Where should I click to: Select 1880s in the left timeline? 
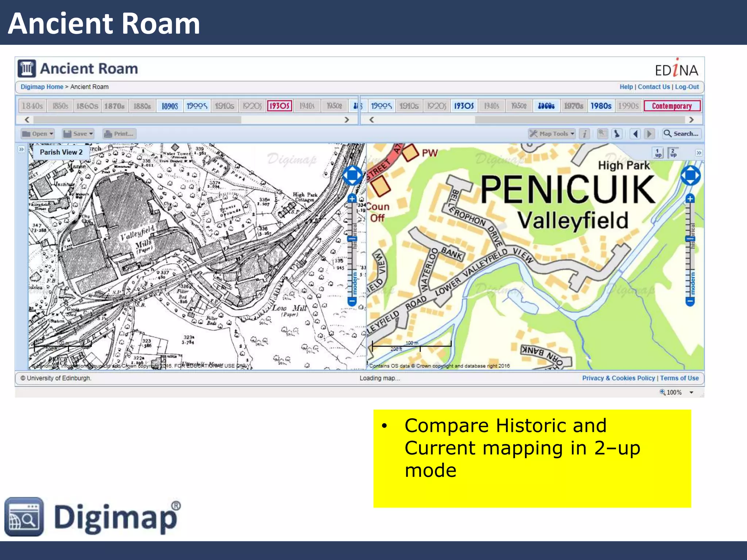142,106
